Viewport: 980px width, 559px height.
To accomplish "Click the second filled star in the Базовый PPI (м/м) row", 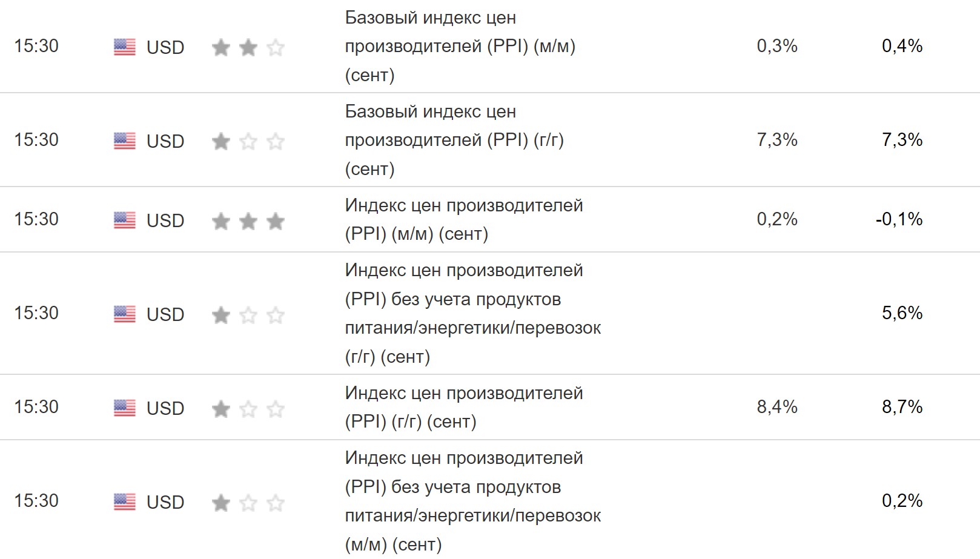I will coord(248,47).
